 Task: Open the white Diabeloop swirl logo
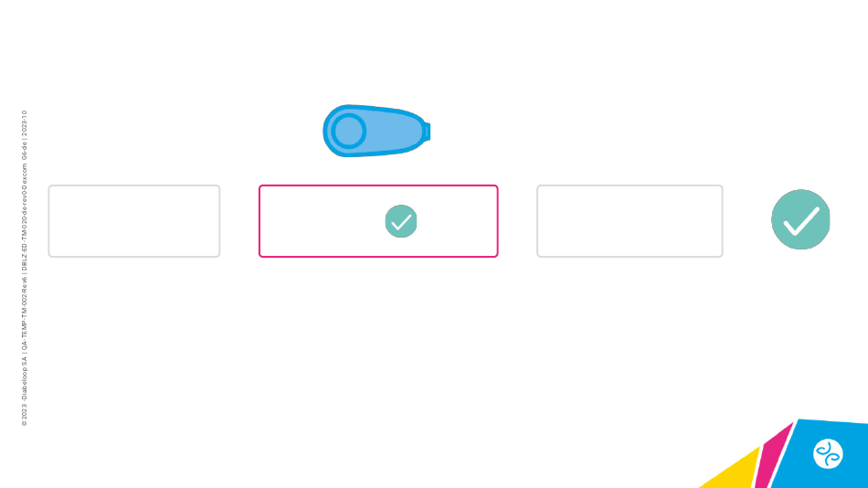pyautogui.click(x=828, y=453)
